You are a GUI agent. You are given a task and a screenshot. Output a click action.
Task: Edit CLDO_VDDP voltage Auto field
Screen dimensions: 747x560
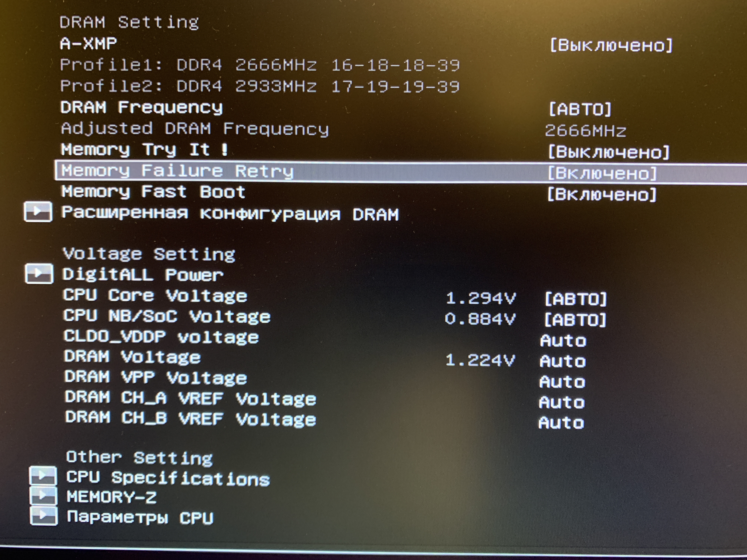(563, 341)
